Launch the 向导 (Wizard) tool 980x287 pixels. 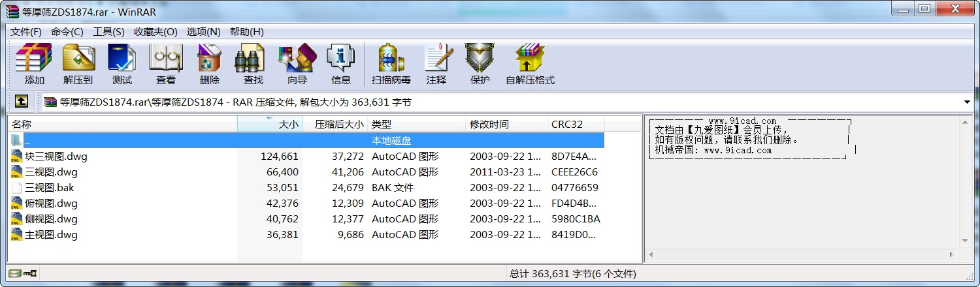click(297, 64)
